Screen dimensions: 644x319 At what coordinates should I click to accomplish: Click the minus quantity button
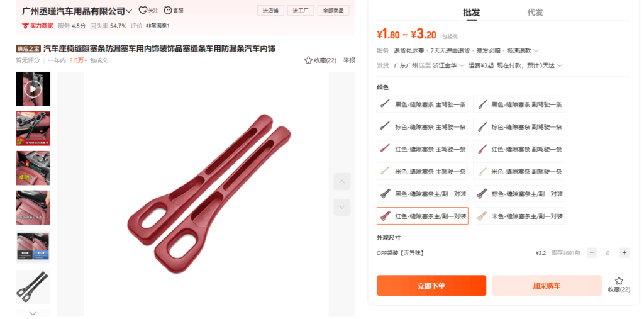591,253
